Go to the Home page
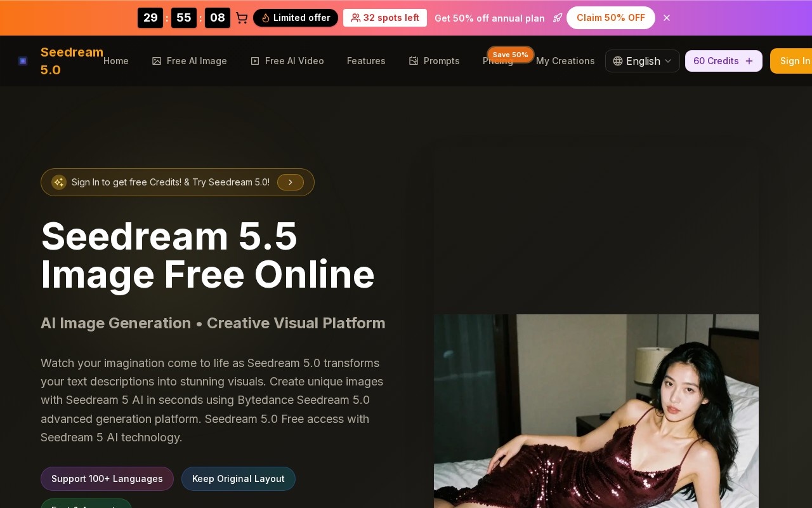 [x=116, y=61]
